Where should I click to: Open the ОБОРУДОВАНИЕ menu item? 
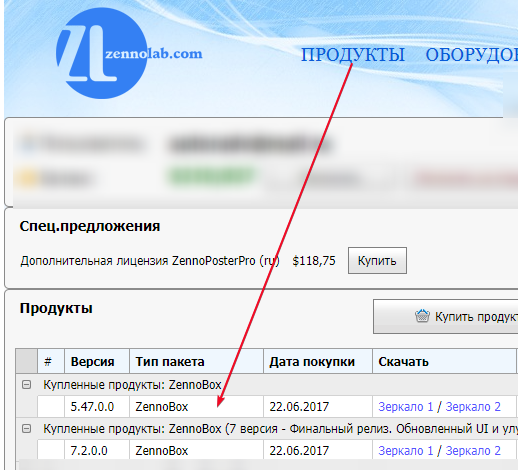[x=472, y=55]
